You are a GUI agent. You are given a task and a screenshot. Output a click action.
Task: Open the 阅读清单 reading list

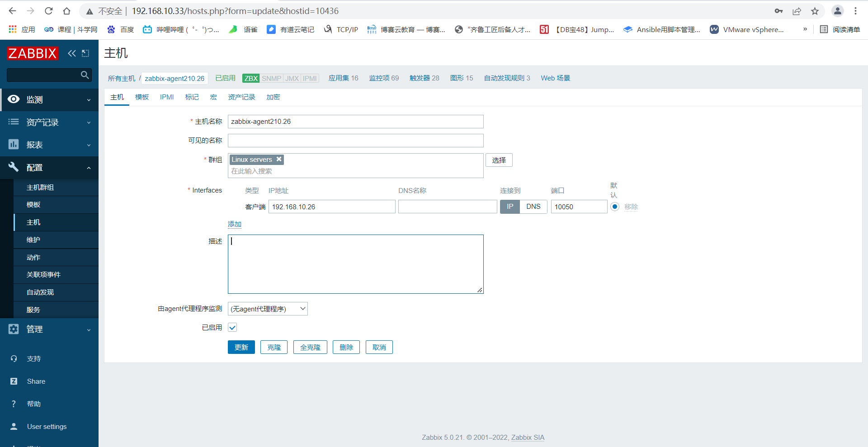coord(840,29)
